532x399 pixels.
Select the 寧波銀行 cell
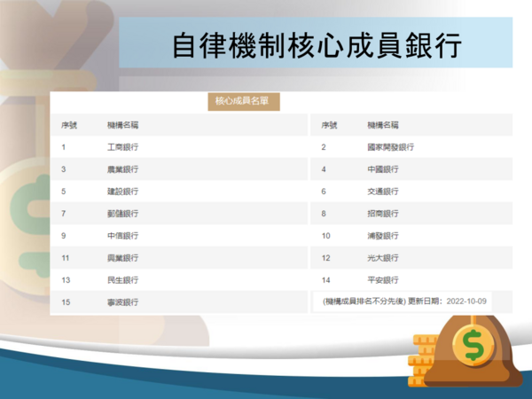point(123,302)
